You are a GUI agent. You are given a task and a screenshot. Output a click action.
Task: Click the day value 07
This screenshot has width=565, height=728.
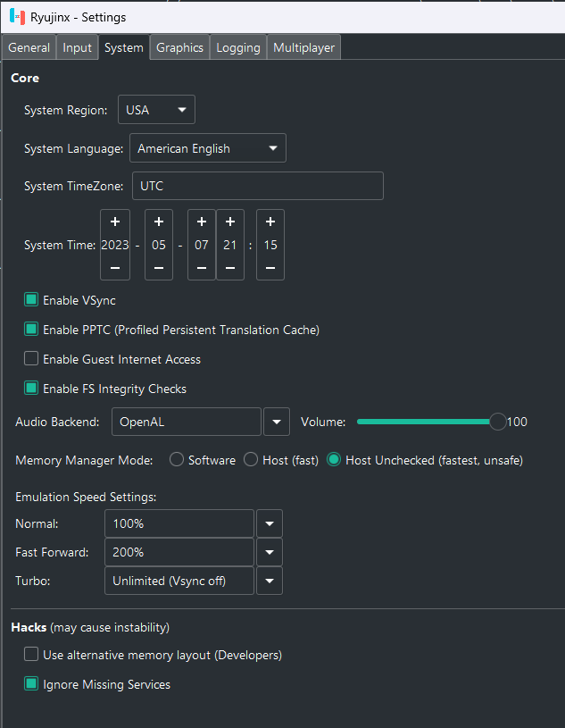(202, 245)
